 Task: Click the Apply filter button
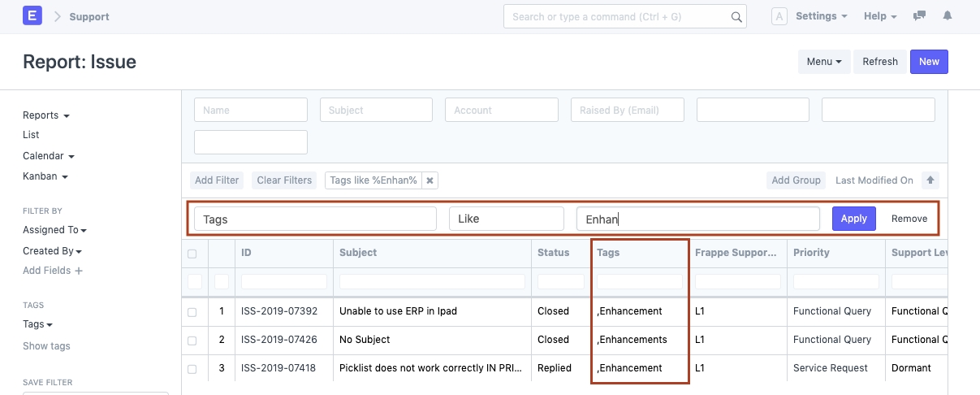point(853,219)
